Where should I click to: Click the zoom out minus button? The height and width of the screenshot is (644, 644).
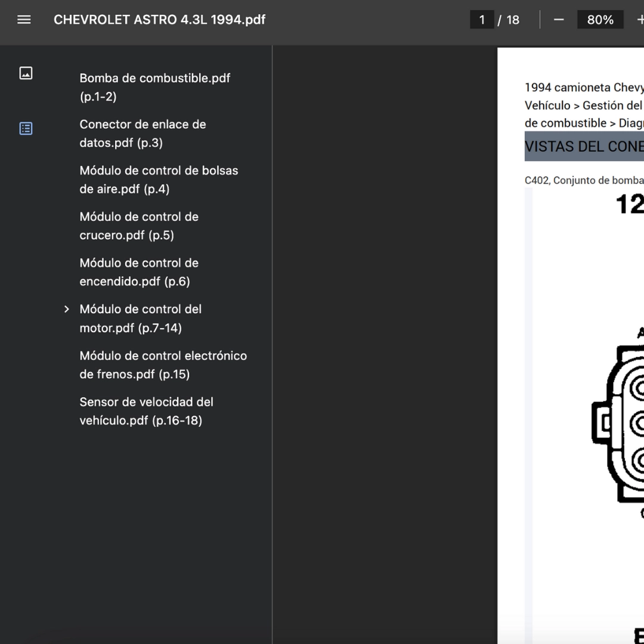click(x=559, y=20)
